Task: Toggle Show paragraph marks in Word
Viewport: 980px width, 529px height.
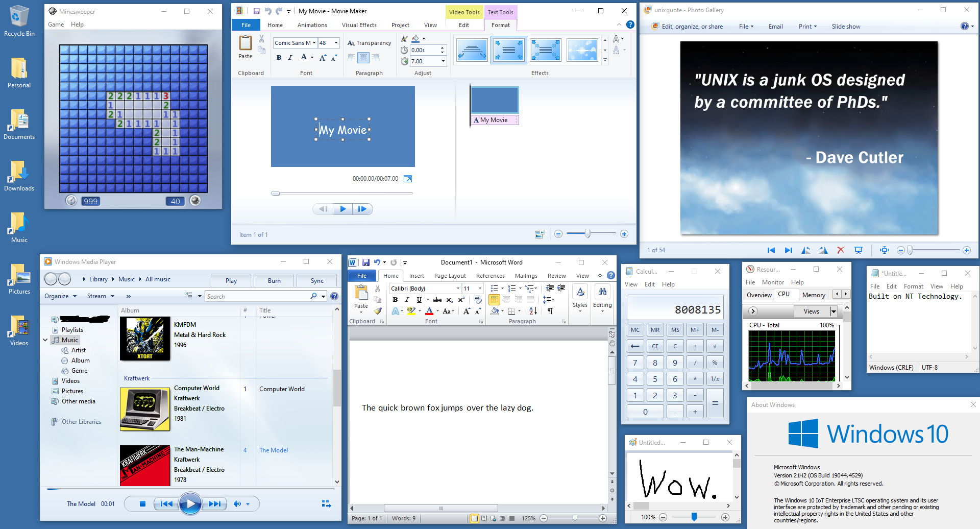Action: point(550,311)
